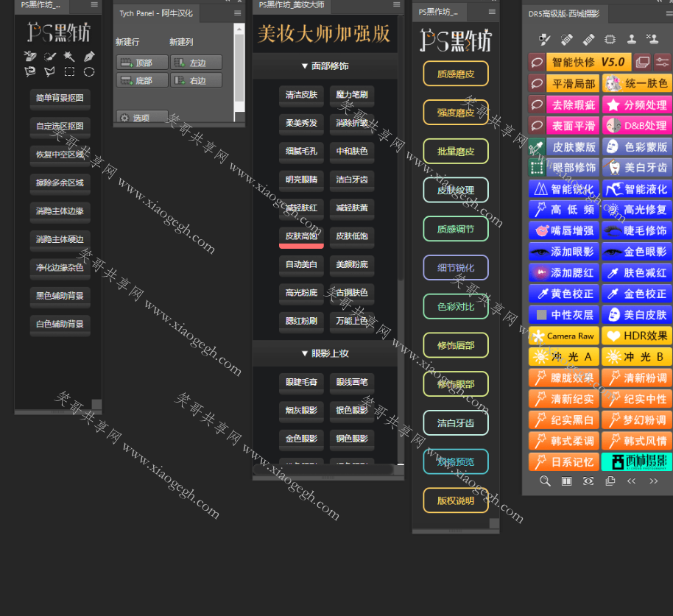Select the PS黑作坊 skin retouch panel tab
This screenshot has width=673, height=616.
click(438, 12)
